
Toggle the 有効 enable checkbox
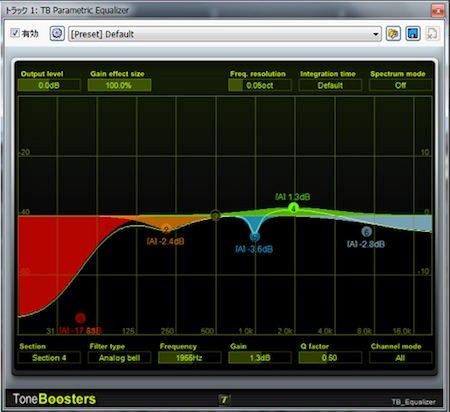(x=15, y=33)
